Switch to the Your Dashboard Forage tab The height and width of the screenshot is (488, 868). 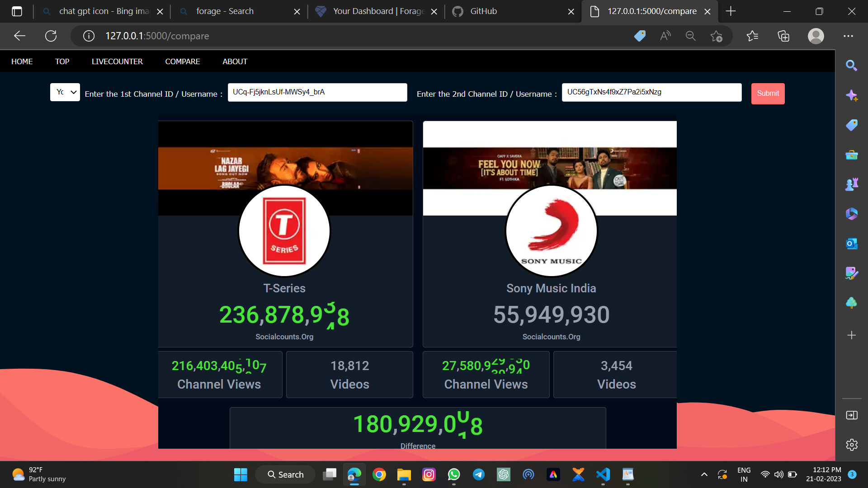[377, 11]
